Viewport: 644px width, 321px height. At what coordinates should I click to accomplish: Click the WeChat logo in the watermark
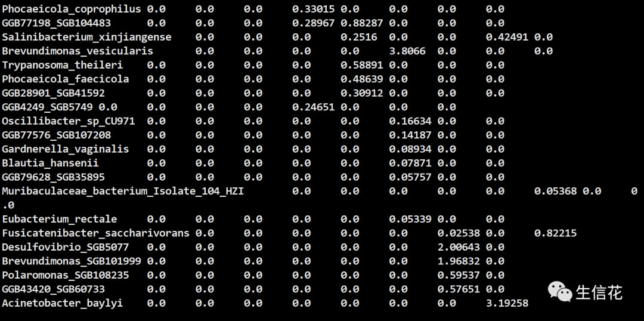[x=560, y=292]
